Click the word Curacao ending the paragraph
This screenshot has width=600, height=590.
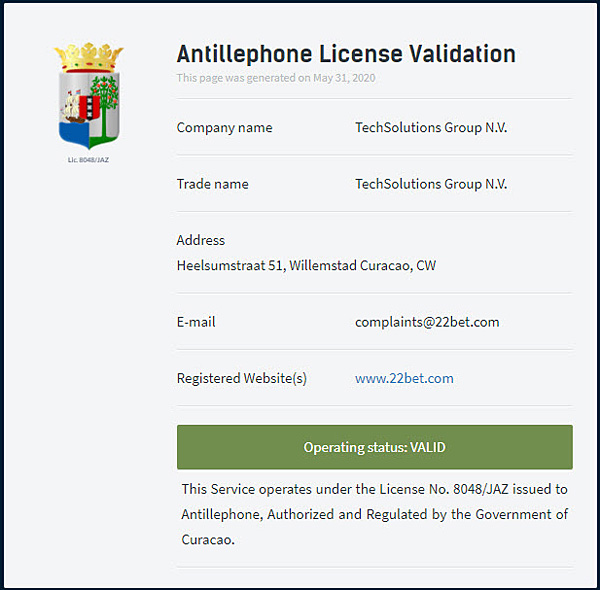tap(208, 539)
